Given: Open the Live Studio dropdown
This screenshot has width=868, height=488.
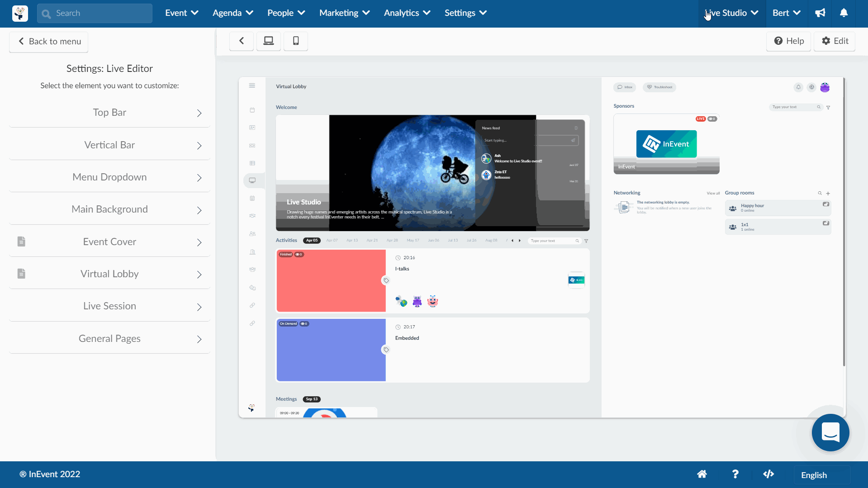Looking at the screenshot, I should click(x=731, y=13).
